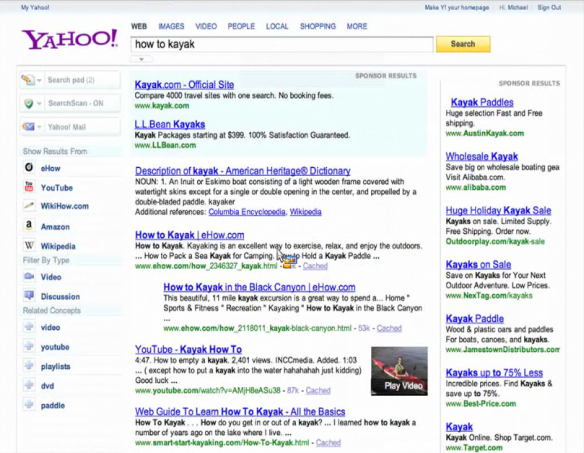Image resolution: width=584 pixels, height=453 pixels.
Task: Open Cached link for YouTube result
Action: (318, 390)
